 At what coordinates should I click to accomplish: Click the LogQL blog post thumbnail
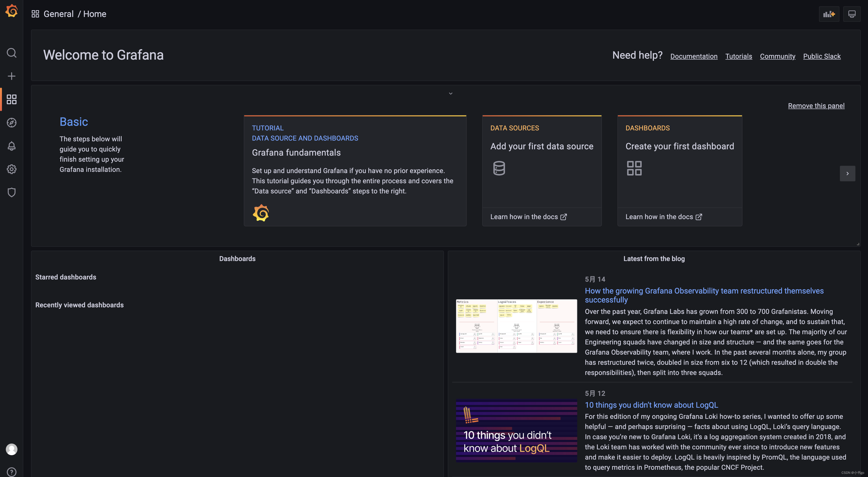click(517, 431)
